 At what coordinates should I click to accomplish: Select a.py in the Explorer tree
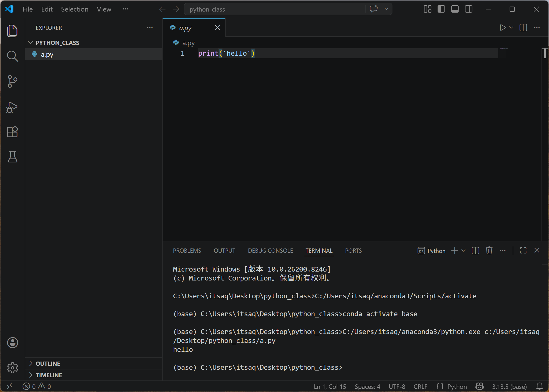[x=94, y=54]
